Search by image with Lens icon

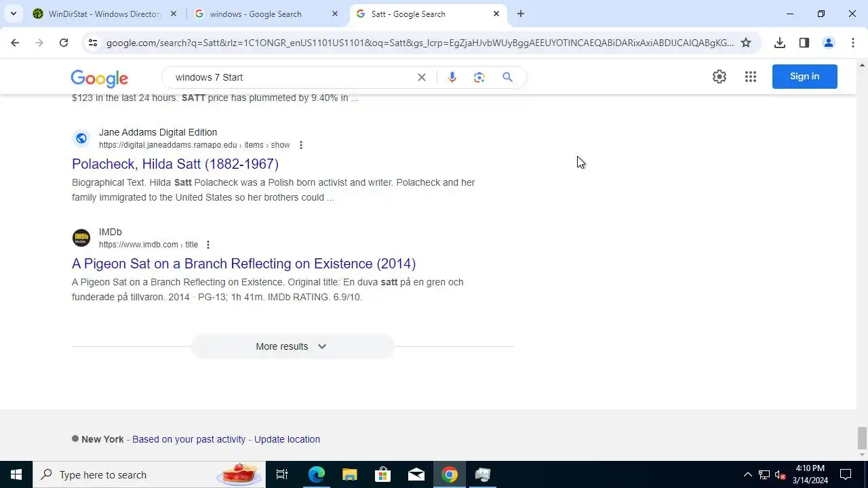click(x=479, y=77)
